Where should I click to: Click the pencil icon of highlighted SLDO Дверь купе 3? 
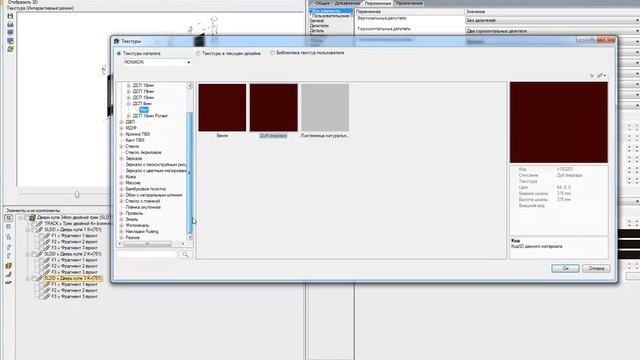tap(40, 278)
